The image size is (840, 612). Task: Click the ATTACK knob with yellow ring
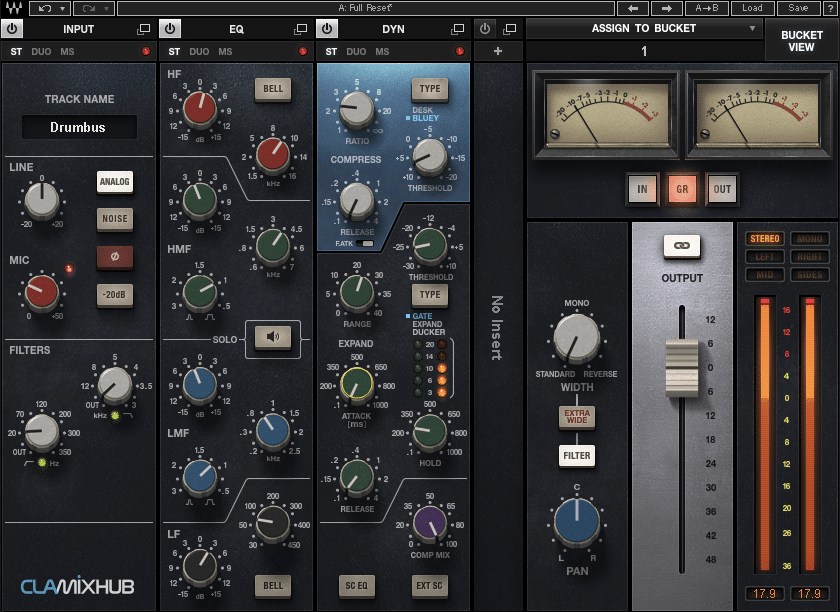[357, 384]
